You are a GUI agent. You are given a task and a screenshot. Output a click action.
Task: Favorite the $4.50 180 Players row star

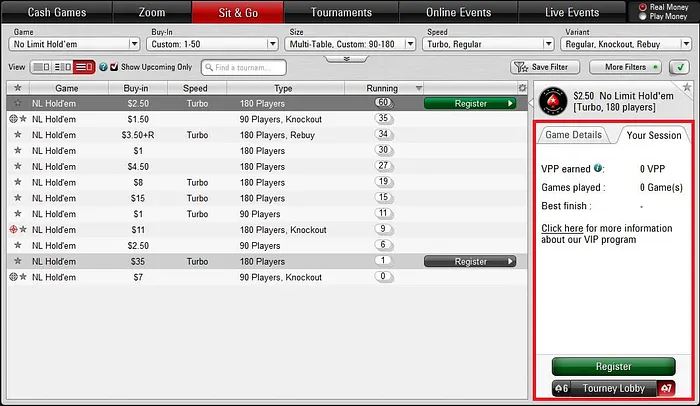pyautogui.click(x=18, y=166)
